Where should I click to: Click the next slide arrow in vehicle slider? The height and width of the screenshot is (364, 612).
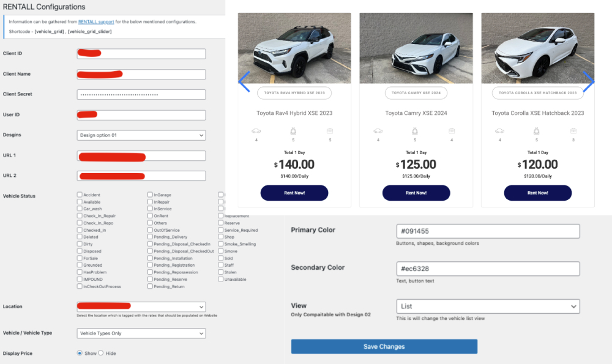[x=588, y=81]
